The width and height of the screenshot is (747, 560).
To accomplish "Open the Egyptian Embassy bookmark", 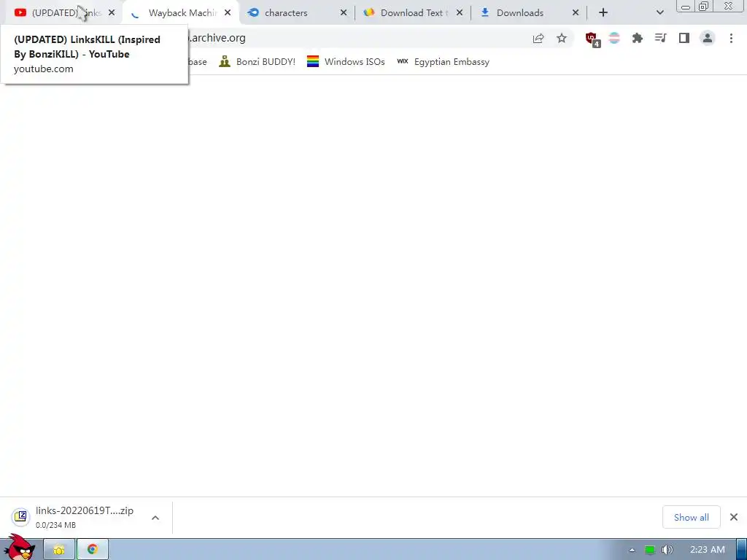I will (443, 62).
